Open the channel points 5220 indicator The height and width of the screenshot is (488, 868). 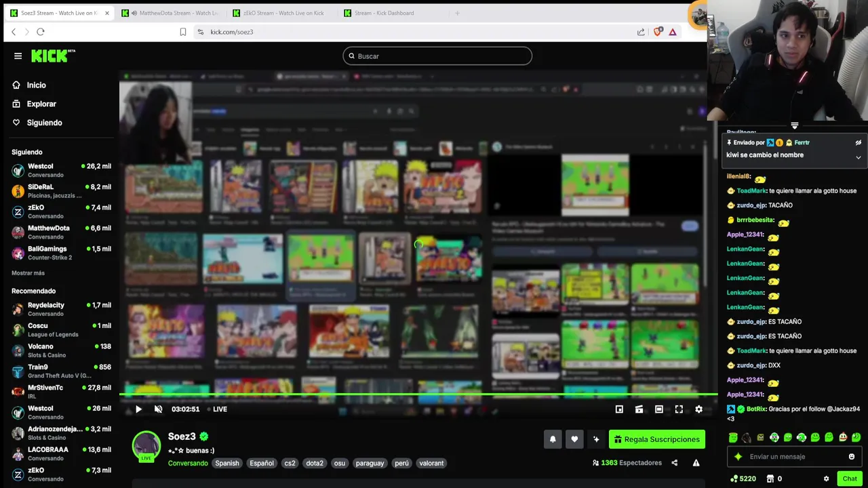743,479
